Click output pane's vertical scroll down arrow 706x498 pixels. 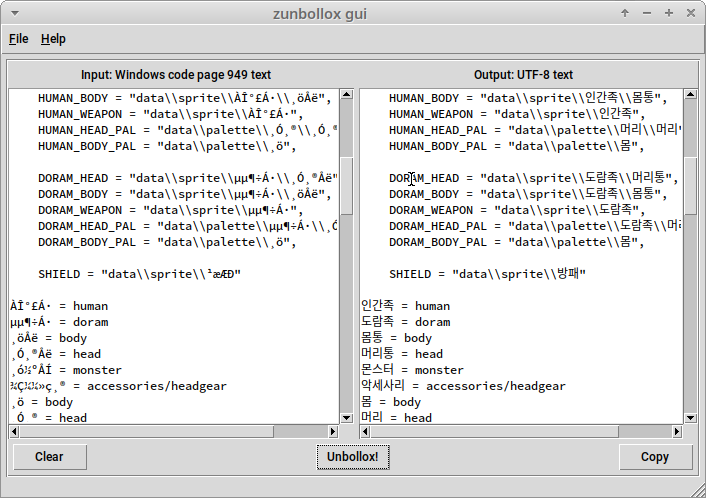pos(691,417)
